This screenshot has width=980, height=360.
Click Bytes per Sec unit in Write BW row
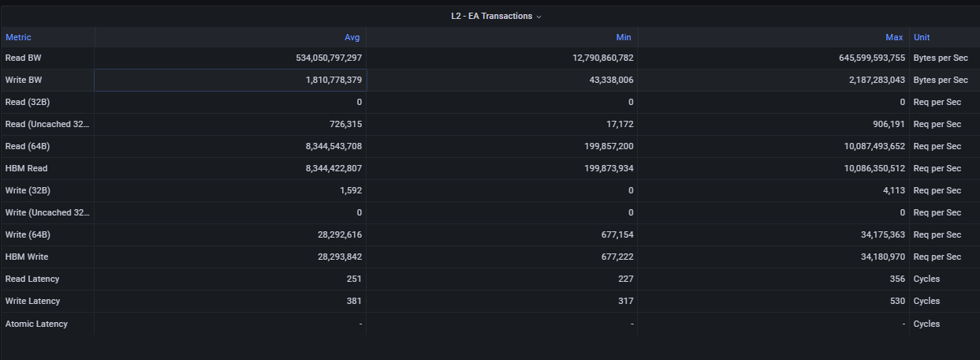(941, 80)
